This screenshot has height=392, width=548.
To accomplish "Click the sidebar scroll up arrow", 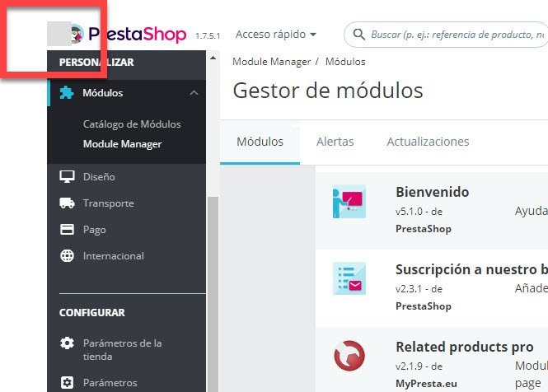I will click(213, 58).
